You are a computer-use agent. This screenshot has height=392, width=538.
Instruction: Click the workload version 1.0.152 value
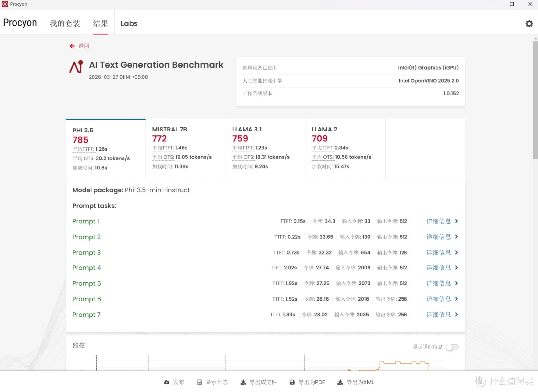(x=451, y=93)
